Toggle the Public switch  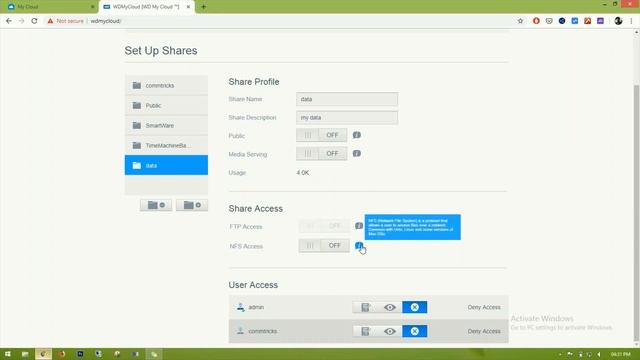[322, 135]
